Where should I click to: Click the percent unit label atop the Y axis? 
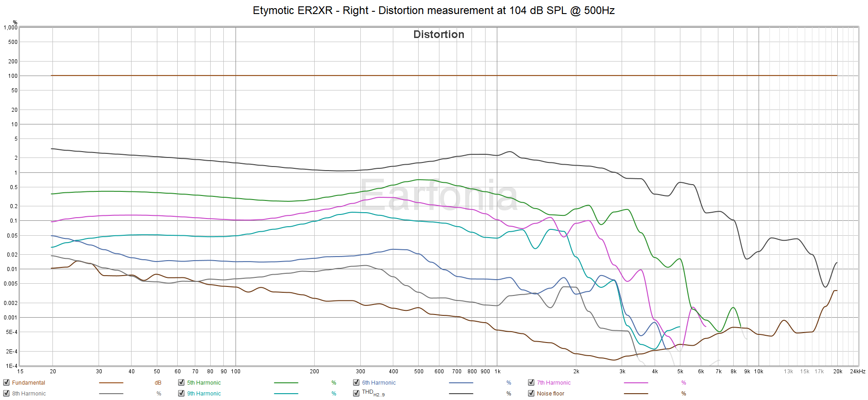click(15, 23)
